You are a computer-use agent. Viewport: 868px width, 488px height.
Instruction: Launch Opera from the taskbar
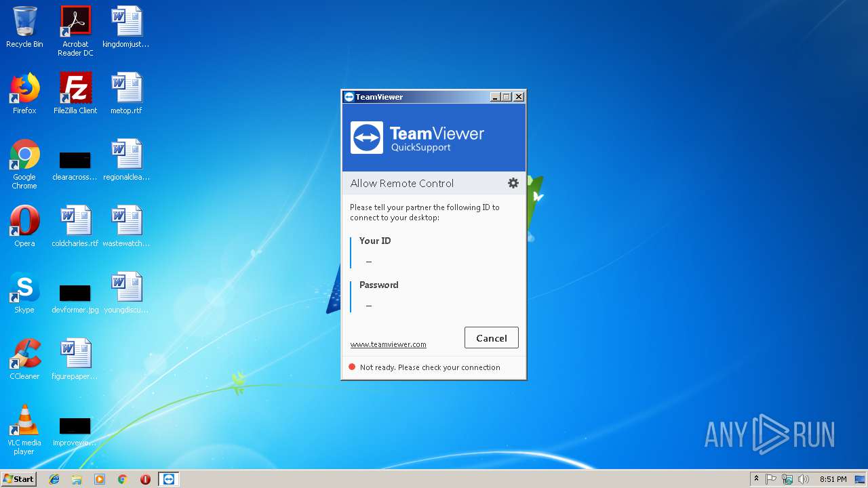145,479
